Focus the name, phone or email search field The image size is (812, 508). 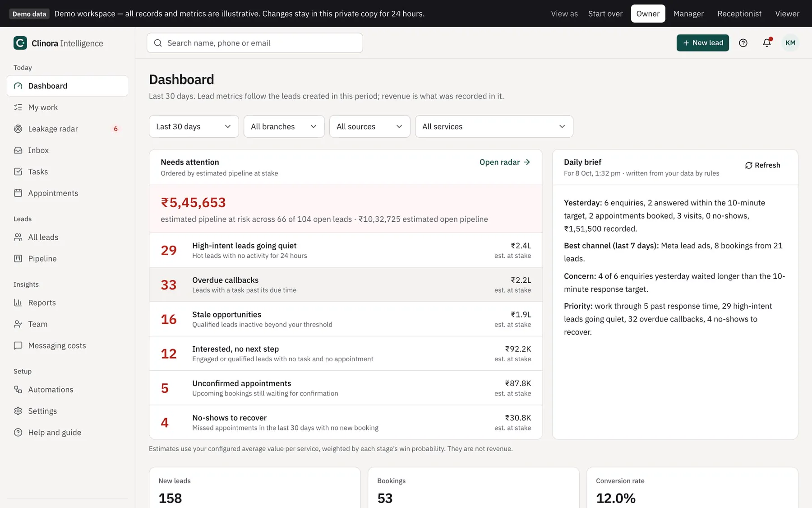[x=255, y=43]
